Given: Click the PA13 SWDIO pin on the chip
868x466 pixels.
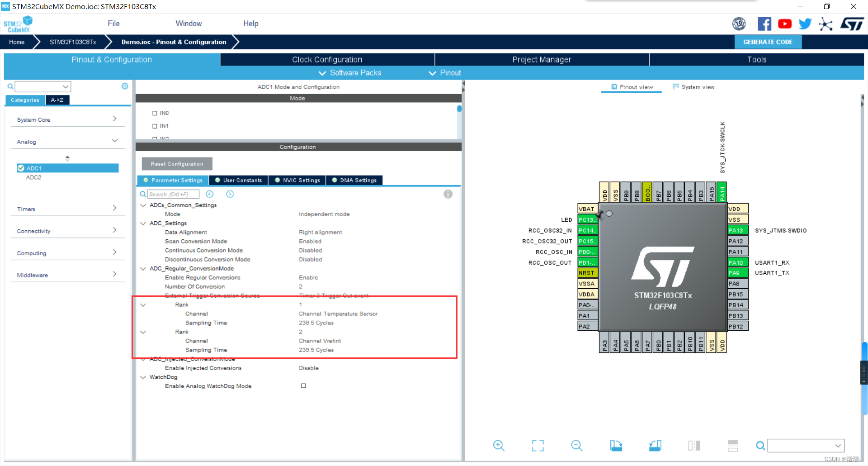Looking at the screenshot, I should coord(738,230).
